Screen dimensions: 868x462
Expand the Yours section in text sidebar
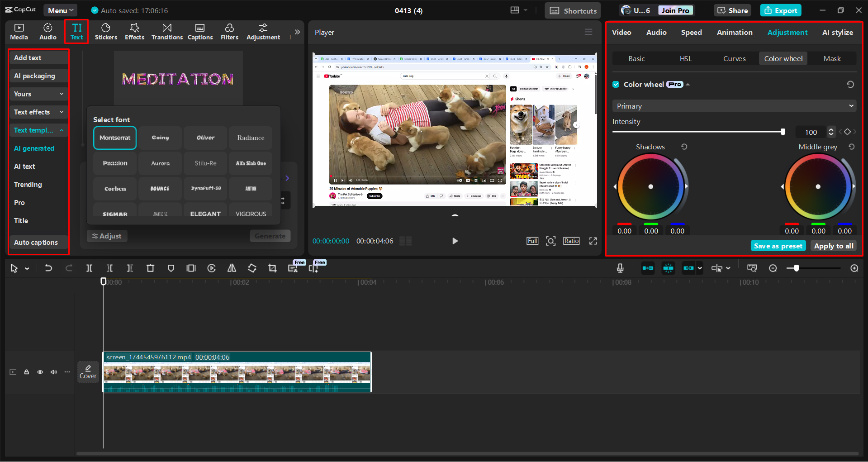[38, 94]
